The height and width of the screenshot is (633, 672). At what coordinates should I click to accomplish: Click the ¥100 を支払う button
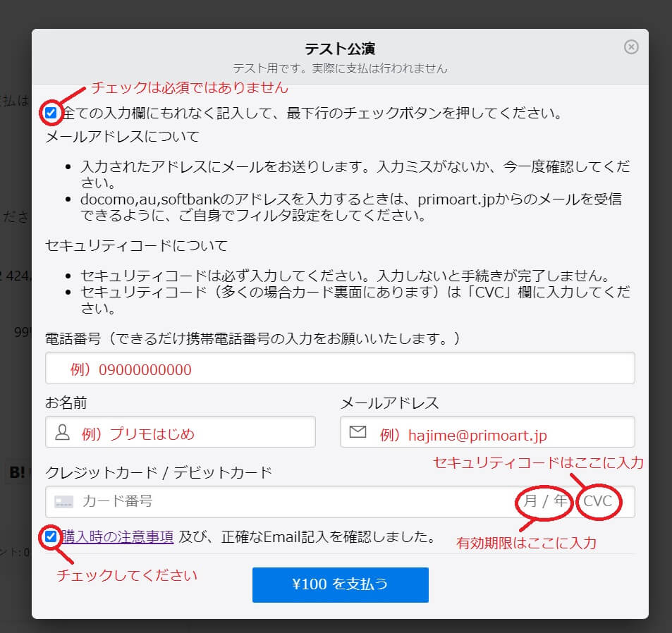click(x=341, y=584)
